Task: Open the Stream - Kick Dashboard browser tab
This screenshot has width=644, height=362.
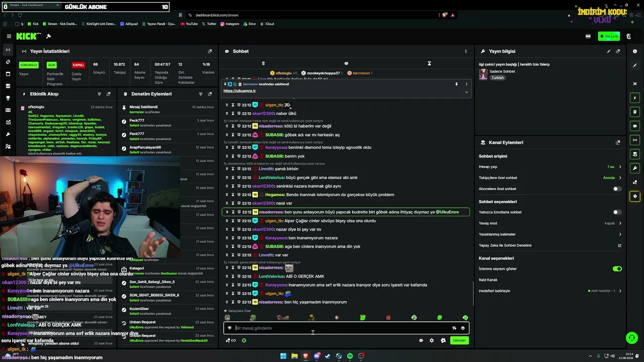Action: click(30, 5)
